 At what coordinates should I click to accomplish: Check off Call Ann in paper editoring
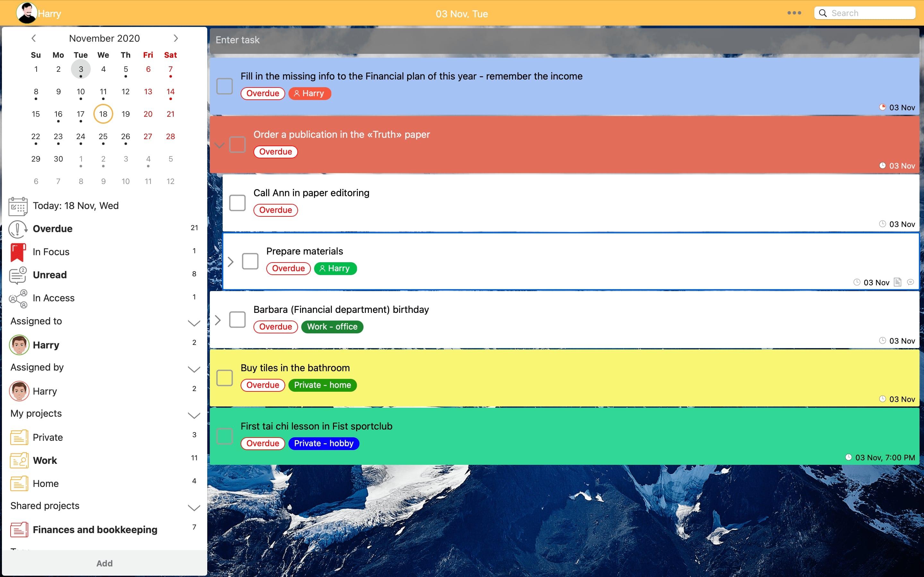[x=237, y=203]
